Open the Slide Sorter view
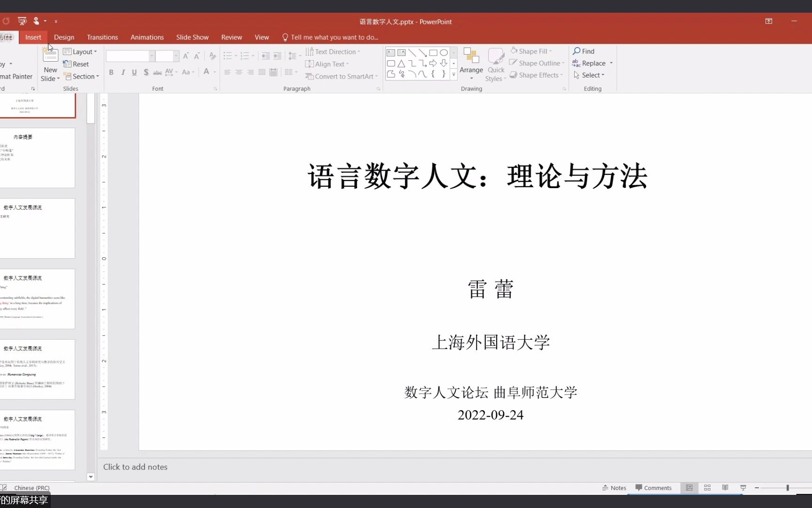812x508 pixels. click(x=707, y=488)
